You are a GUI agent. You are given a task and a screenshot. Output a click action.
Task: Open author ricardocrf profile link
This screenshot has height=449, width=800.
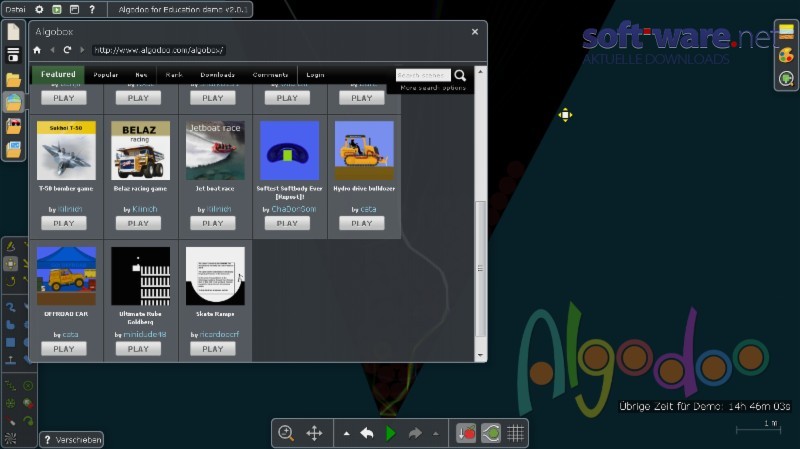pyautogui.click(x=219, y=335)
